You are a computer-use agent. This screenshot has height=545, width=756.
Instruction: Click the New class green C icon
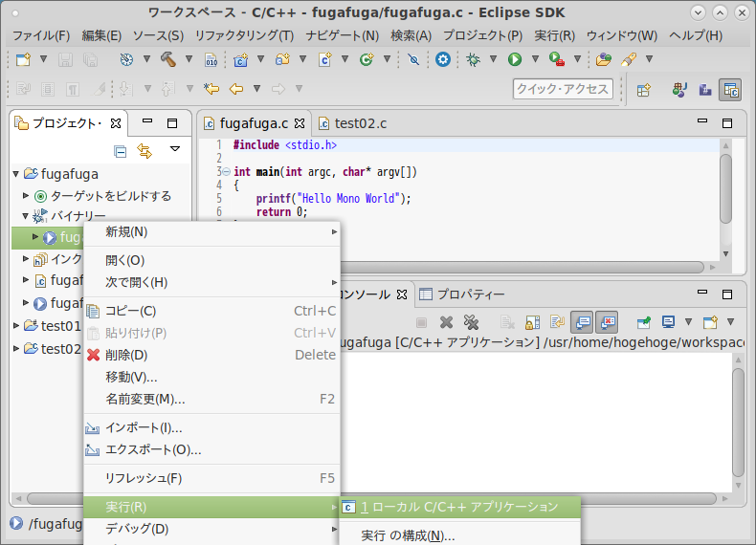click(367, 59)
